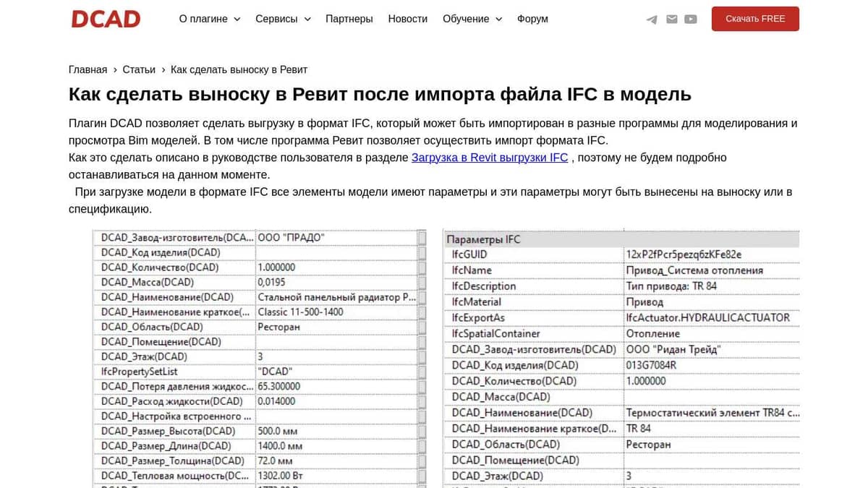The width and height of the screenshot is (868, 488).
Task: Click small box beside 1400.0 мм row
Action: pos(422,446)
